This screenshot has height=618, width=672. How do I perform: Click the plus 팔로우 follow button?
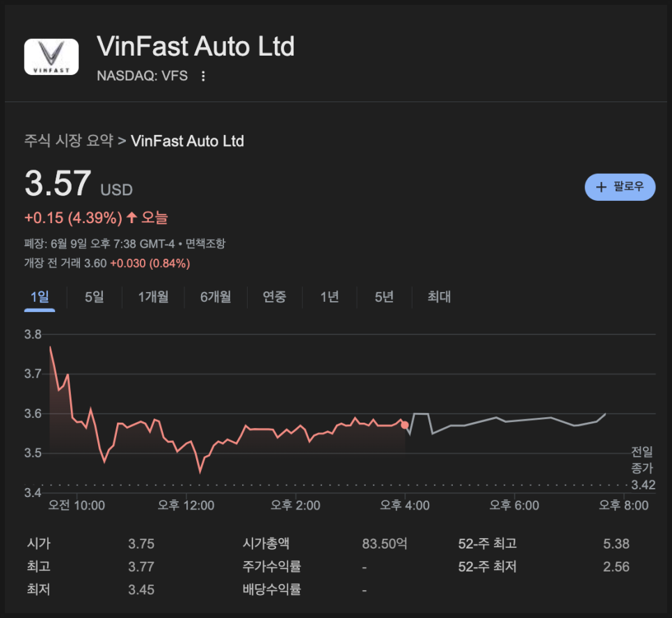(620, 187)
